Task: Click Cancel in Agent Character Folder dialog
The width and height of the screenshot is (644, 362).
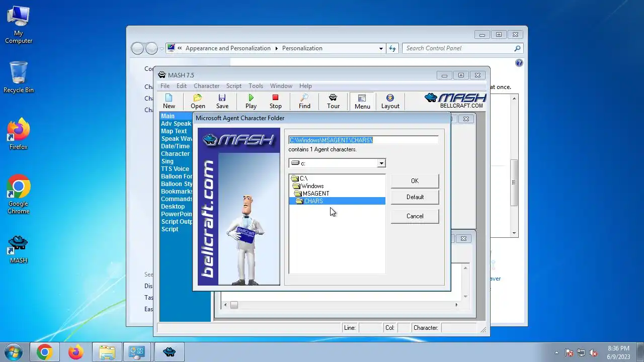Action: [415, 216]
